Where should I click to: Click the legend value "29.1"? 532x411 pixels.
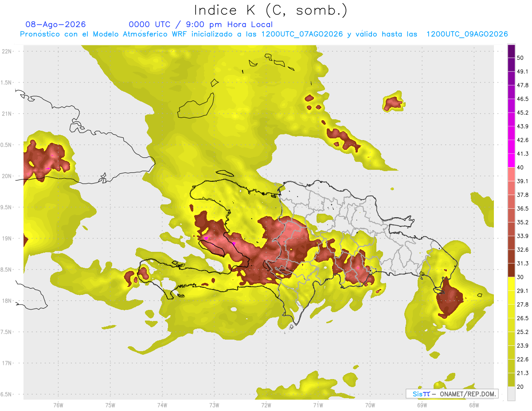522,291
